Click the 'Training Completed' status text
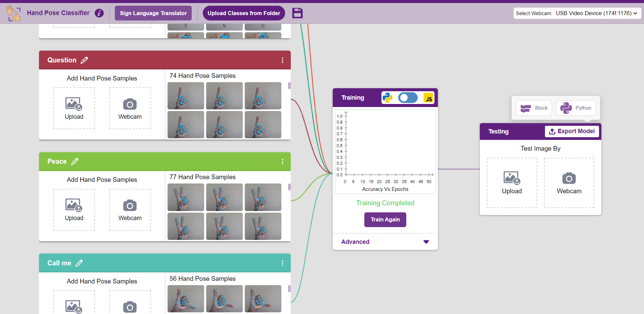Viewport: 644px width, 314px height. coord(385,203)
